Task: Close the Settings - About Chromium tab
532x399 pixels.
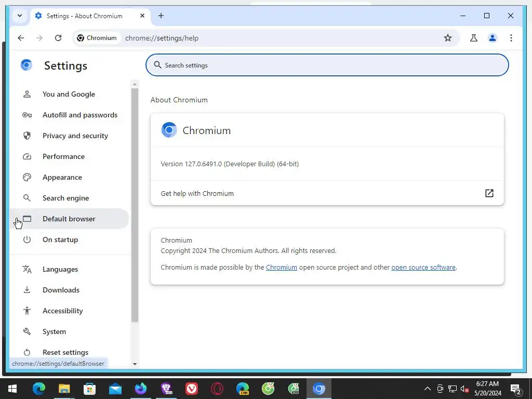Action: 142,16
